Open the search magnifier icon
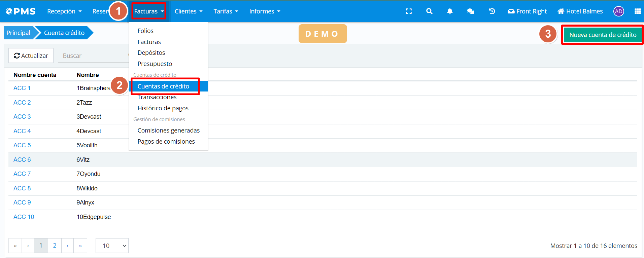Screen dimensions: 644x258 click(429, 11)
